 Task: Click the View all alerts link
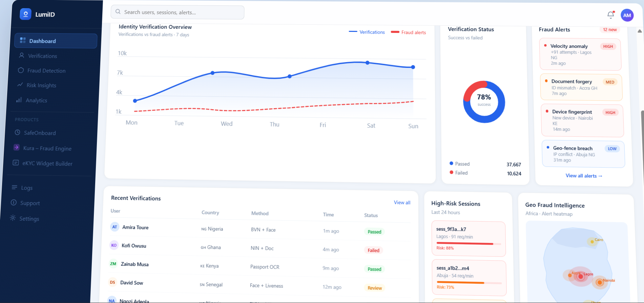point(583,176)
